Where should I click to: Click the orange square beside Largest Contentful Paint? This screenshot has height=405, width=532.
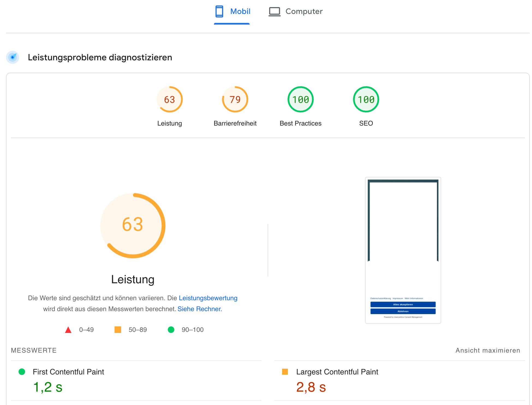pyautogui.click(x=285, y=372)
